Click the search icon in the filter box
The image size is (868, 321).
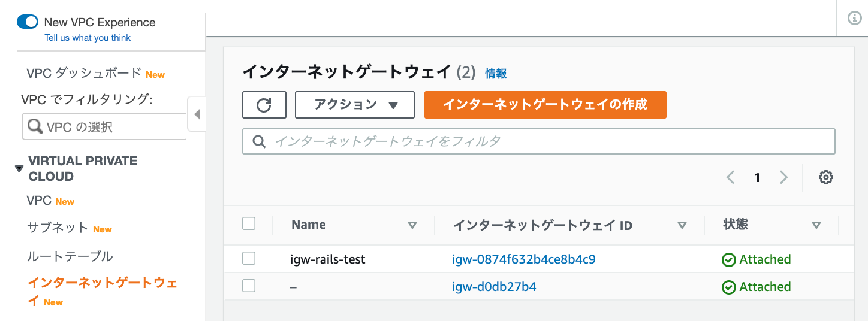pyautogui.click(x=260, y=141)
